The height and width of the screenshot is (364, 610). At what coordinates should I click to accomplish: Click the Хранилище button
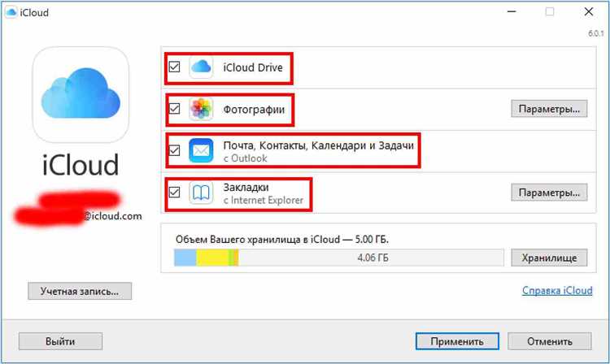click(x=549, y=258)
